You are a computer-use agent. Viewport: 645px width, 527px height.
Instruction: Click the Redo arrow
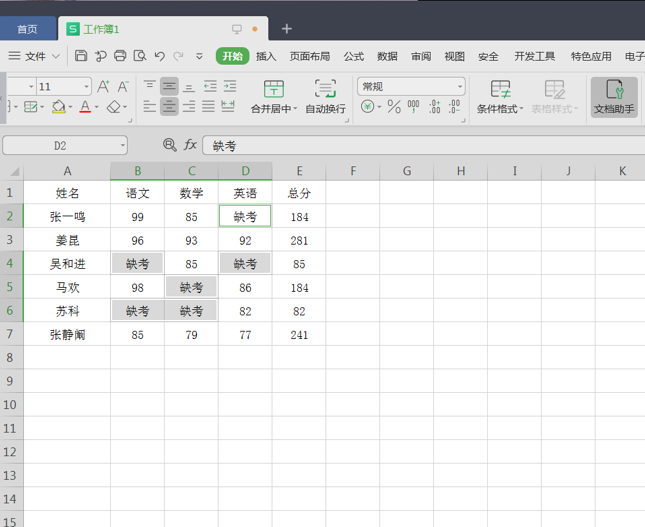click(178, 56)
